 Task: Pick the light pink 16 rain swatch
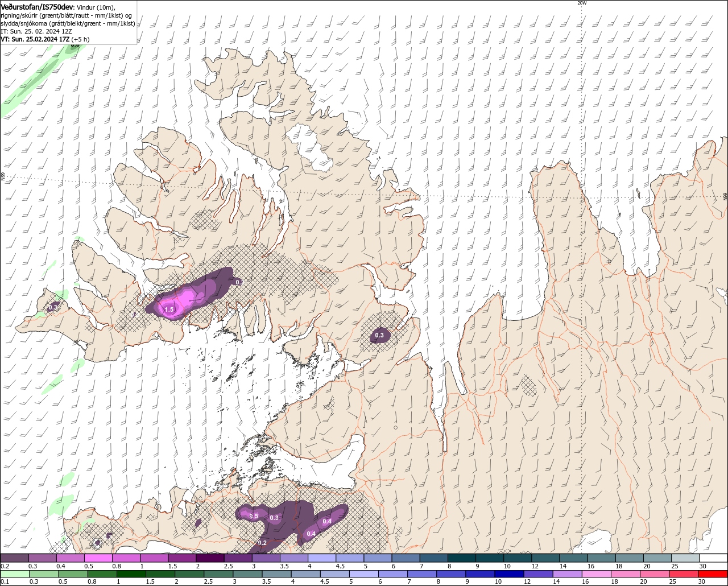(597, 573)
